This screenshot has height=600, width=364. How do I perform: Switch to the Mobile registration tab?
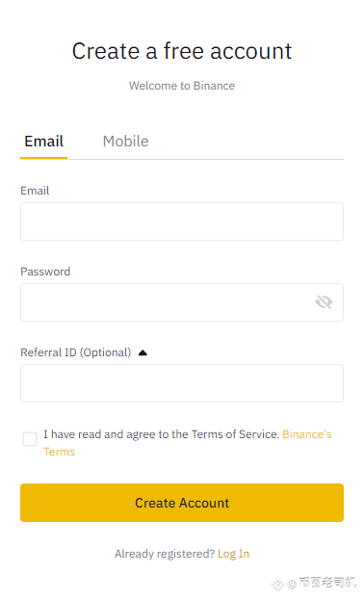click(125, 142)
